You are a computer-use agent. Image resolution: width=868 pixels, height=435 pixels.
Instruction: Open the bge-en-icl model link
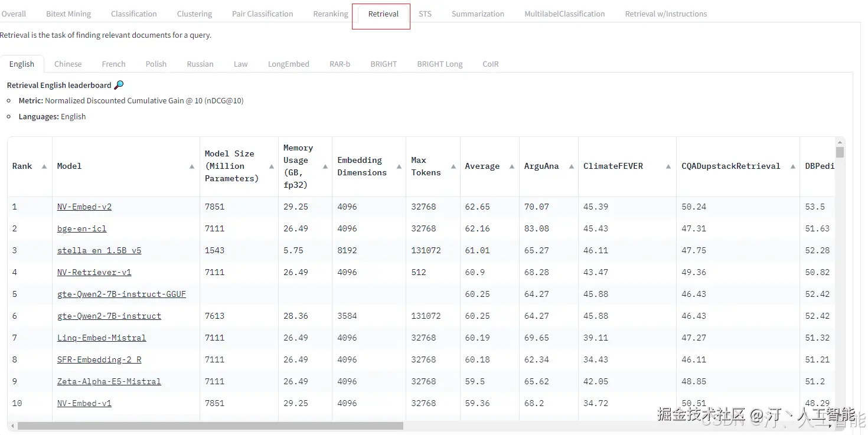[x=81, y=229]
